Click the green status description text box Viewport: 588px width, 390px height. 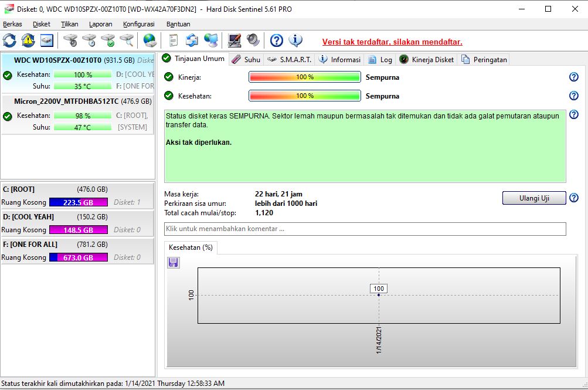(365, 146)
